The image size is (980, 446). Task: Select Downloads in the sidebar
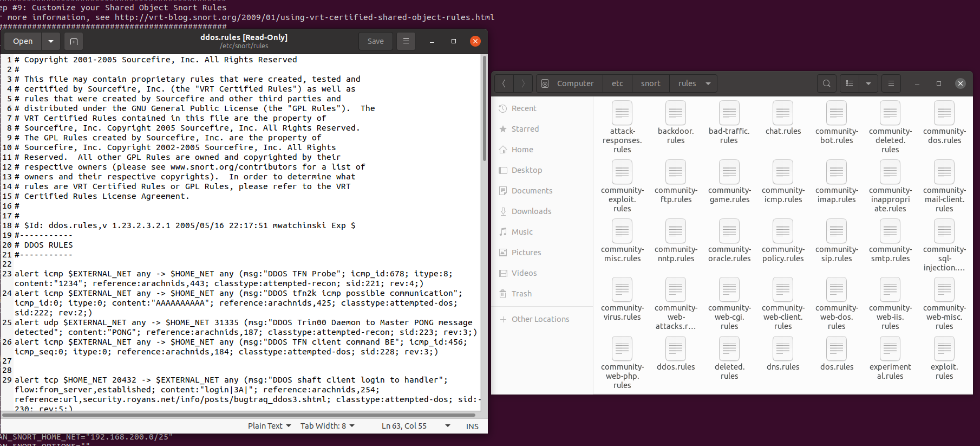(531, 211)
